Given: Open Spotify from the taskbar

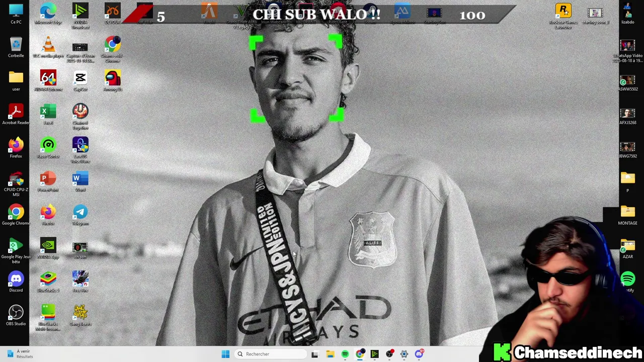Looking at the screenshot, I should tap(345, 354).
